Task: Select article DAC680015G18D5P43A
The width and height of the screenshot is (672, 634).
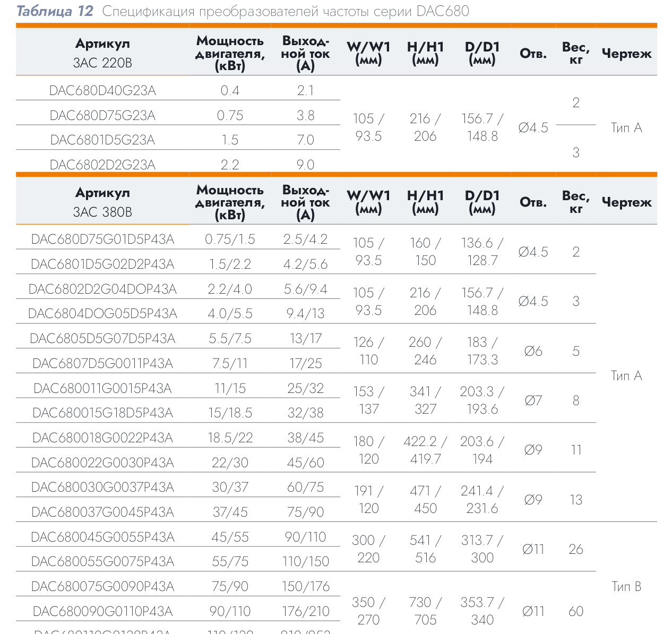Action: (x=102, y=413)
